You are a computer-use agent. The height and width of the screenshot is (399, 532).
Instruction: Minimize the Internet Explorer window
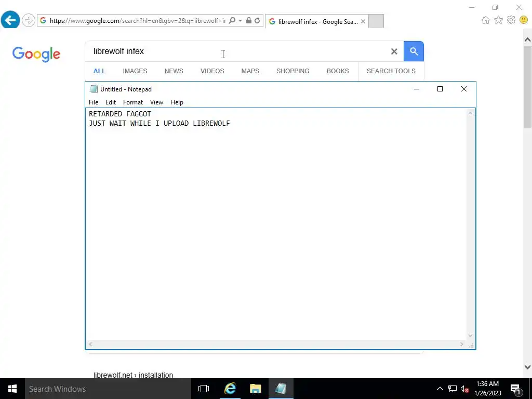472,7
